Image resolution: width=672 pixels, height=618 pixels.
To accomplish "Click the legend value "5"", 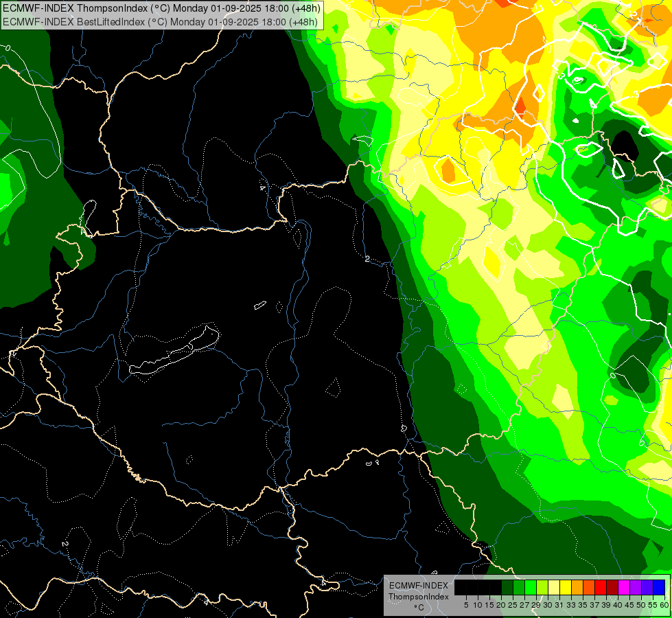I will coord(466,605).
